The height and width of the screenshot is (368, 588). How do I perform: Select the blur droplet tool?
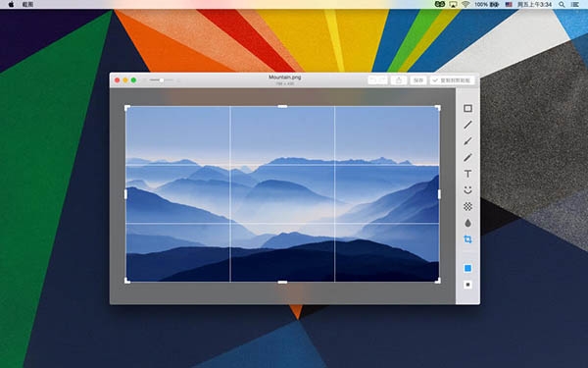point(467,223)
